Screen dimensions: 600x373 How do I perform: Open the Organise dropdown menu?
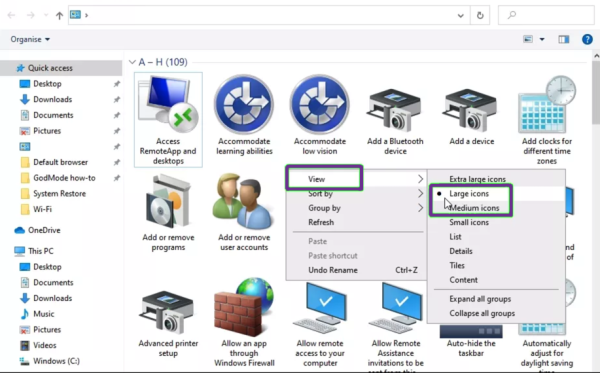coord(30,39)
